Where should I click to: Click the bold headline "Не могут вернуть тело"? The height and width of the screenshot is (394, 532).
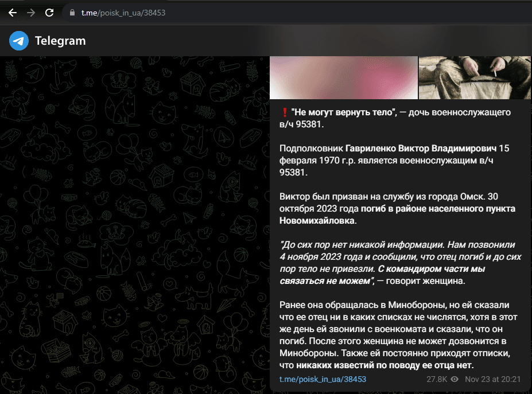(344, 112)
